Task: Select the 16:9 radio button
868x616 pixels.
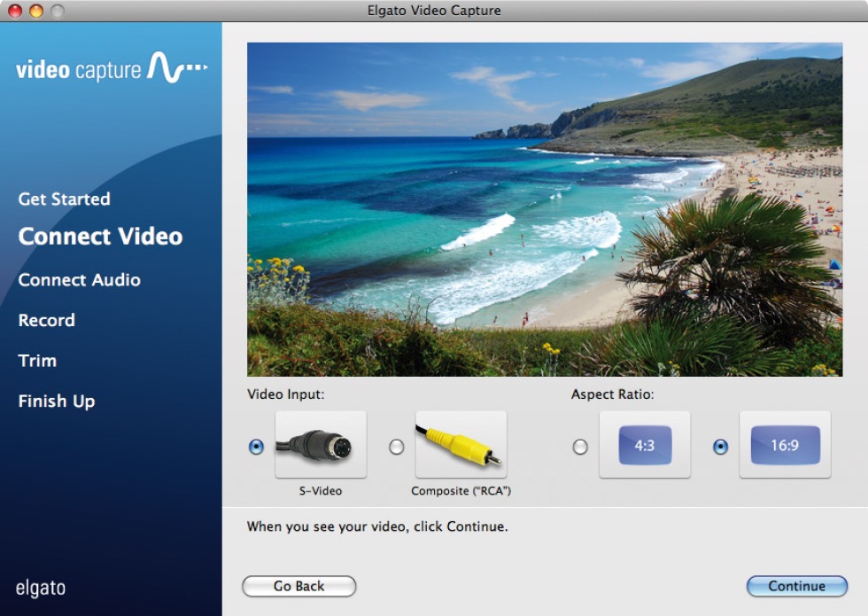Action: (720, 447)
